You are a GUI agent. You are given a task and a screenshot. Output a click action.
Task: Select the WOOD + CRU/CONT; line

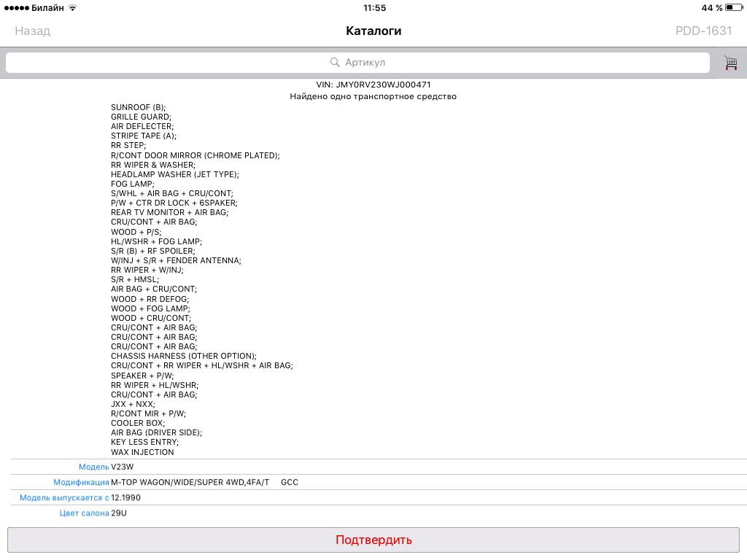point(151,319)
